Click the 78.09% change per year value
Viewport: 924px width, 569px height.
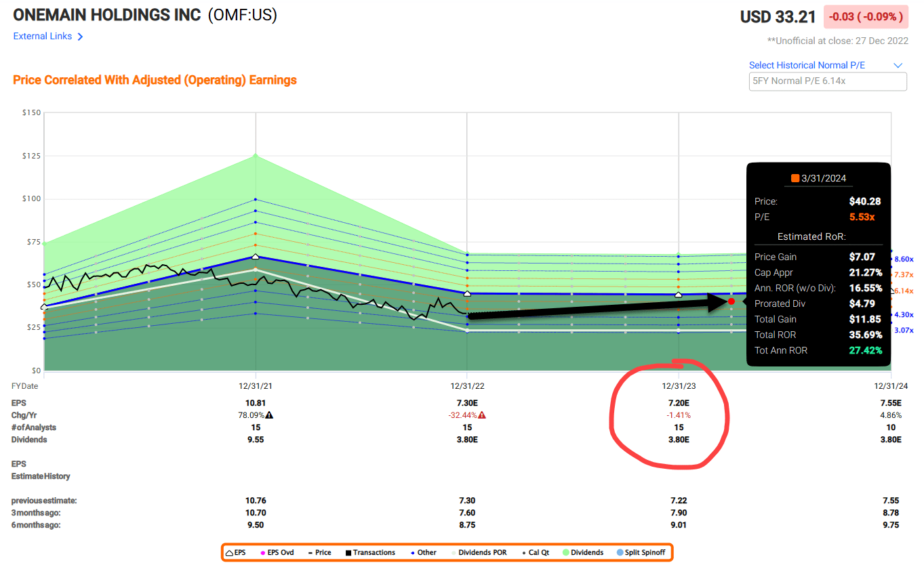click(x=251, y=415)
